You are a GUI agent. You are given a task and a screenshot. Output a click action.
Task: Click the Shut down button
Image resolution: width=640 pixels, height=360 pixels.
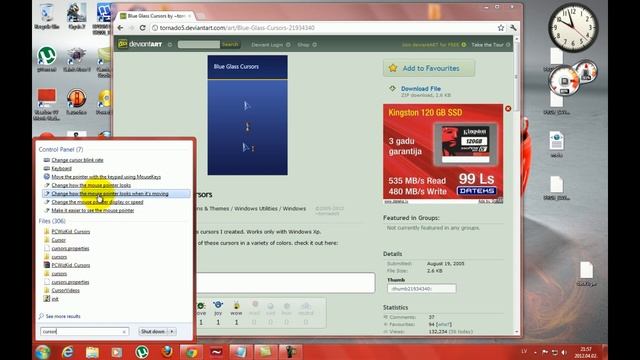tap(153, 331)
